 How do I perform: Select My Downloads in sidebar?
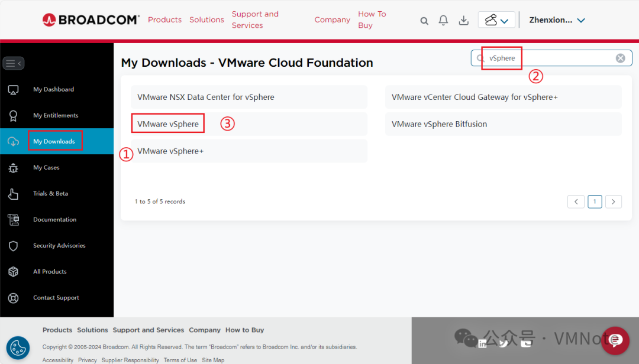pyautogui.click(x=54, y=141)
